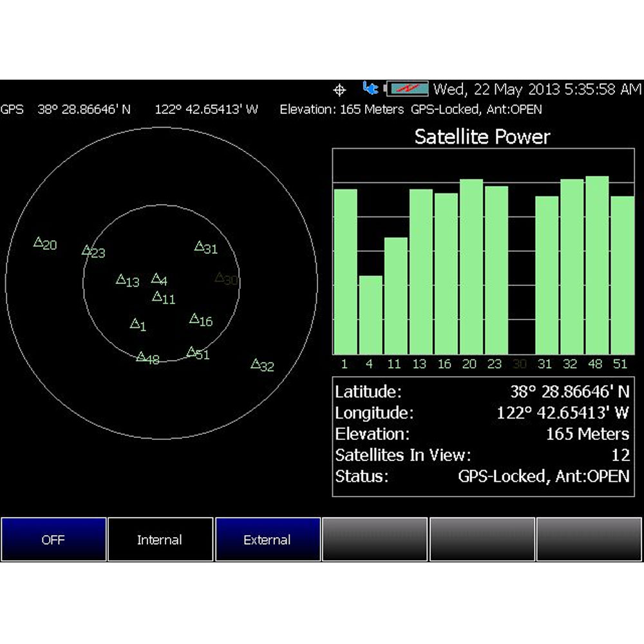Select satellite 32 triangle on sky plot
The height and width of the screenshot is (644, 644).
[x=255, y=364]
